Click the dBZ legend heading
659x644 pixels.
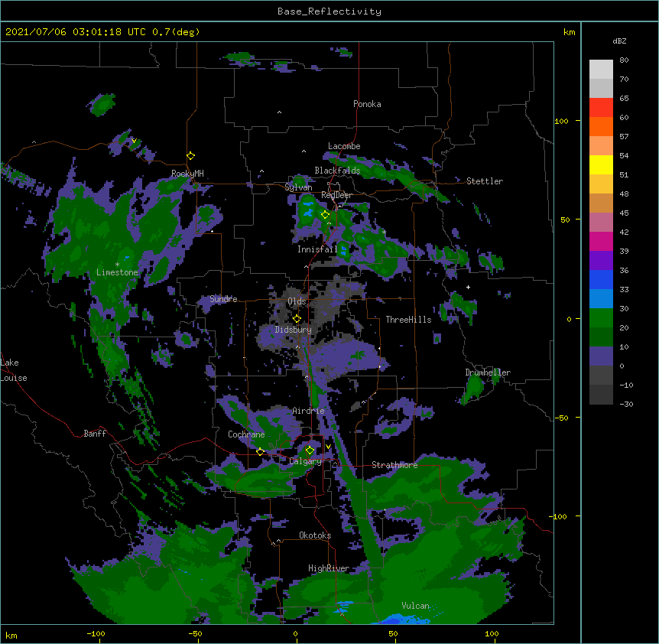619,41
